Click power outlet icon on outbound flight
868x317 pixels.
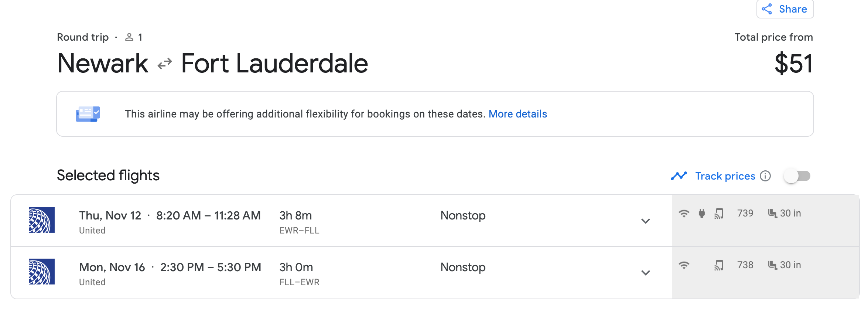click(702, 214)
